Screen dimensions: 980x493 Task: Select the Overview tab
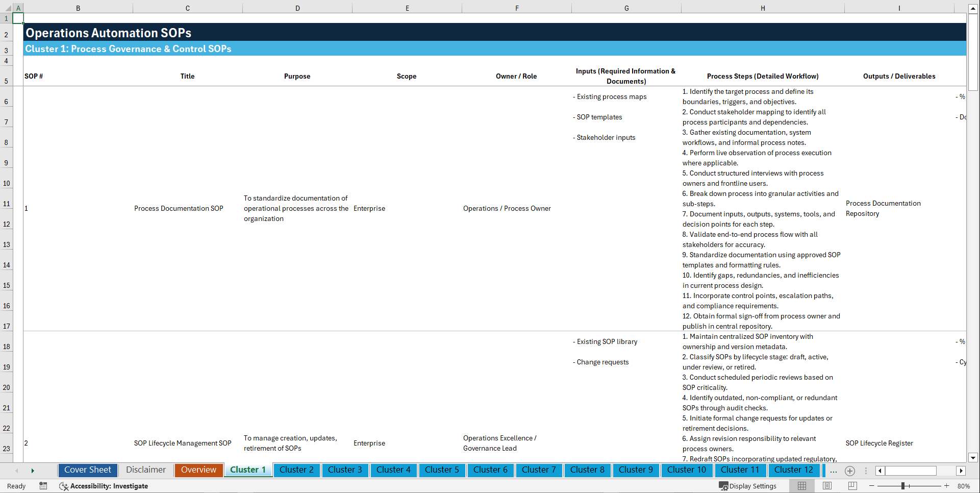198,470
